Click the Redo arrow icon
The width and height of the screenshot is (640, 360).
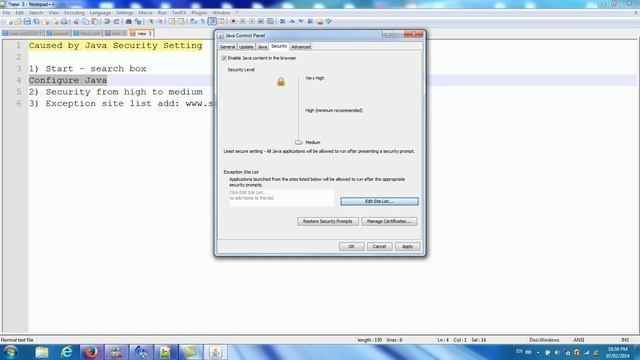point(116,21)
